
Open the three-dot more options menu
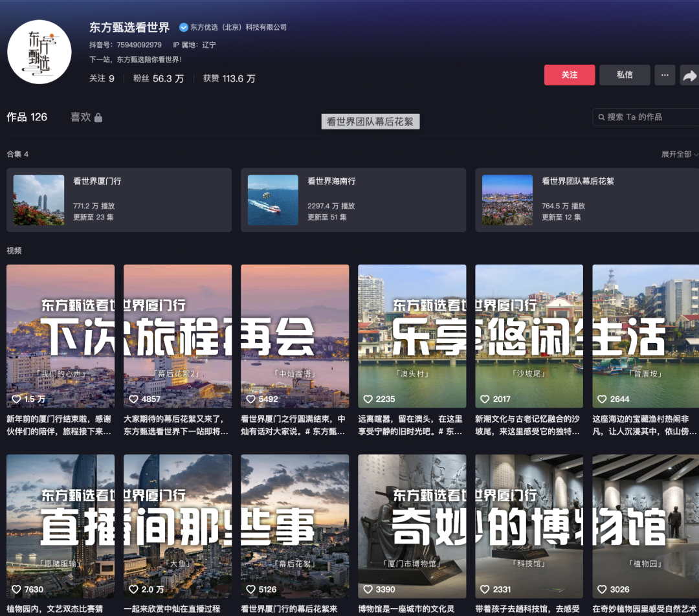click(x=664, y=75)
